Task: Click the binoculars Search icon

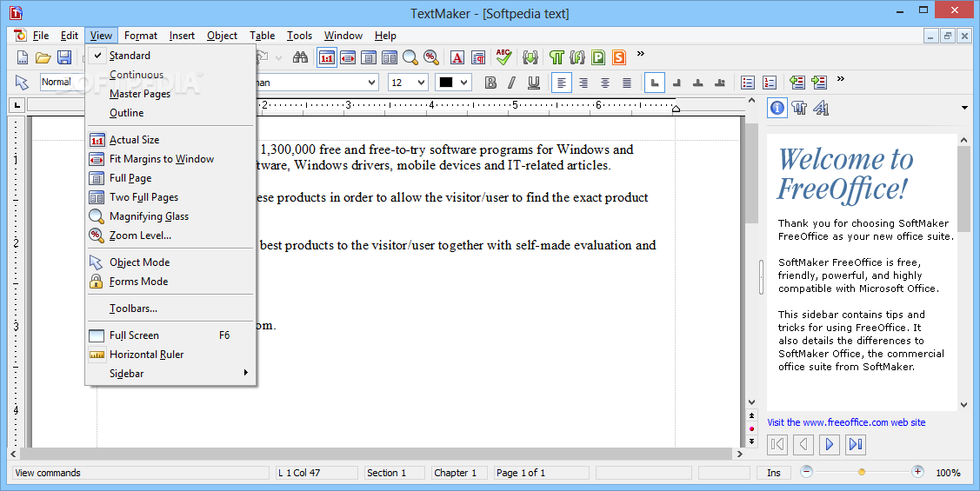Action: click(301, 58)
